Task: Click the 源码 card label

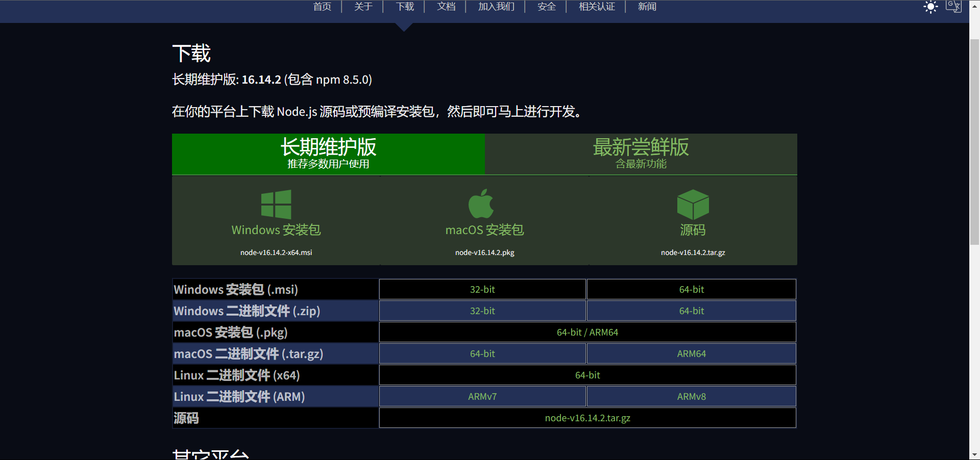Action: [x=693, y=230]
